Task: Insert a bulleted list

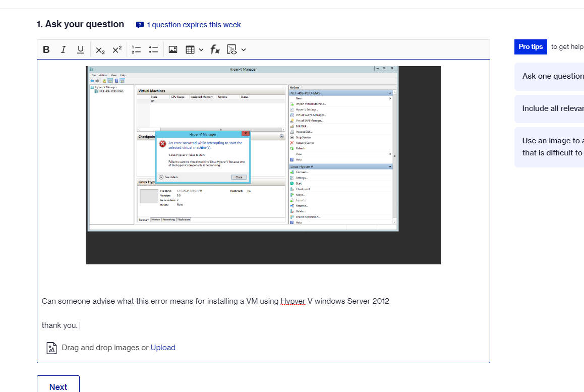Action: (x=153, y=49)
